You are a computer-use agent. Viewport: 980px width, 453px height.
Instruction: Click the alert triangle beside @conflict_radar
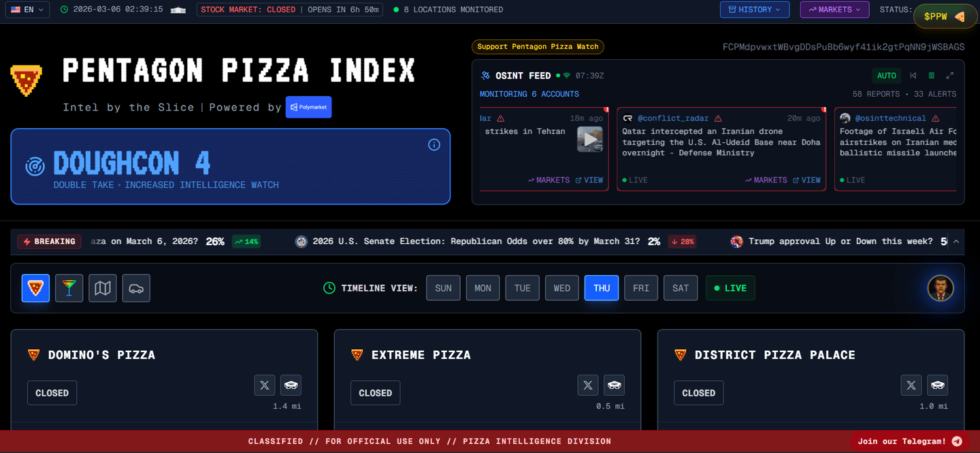pyautogui.click(x=718, y=119)
